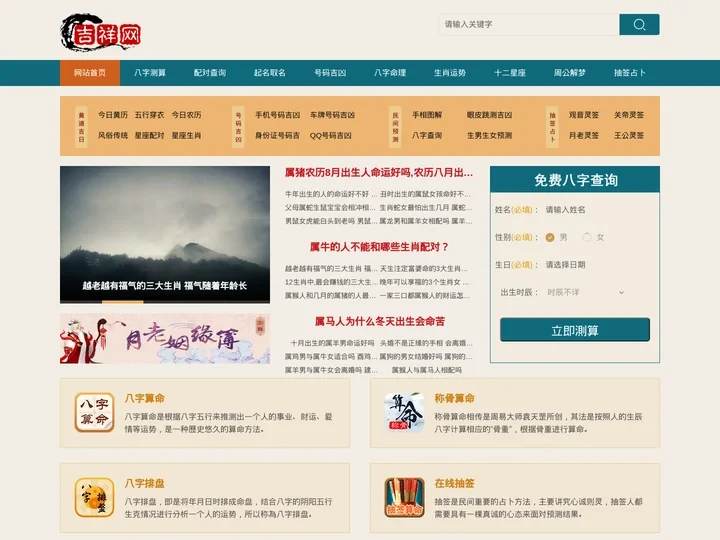Open article 天生注定富婆命的3大生肖
Screen dimensions: 720x540
[x=423, y=269]
